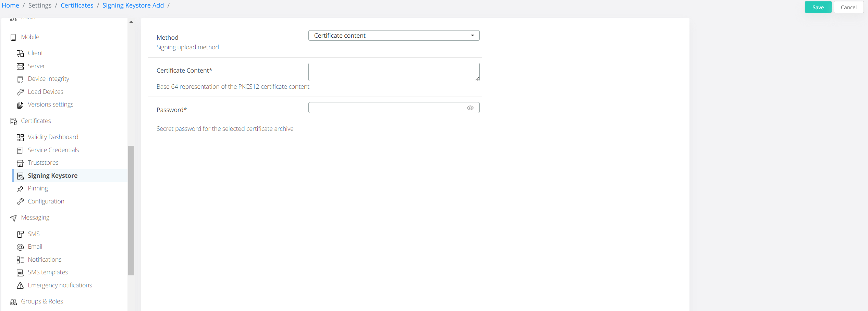Viewport: 868px width, 311px height.
Task: Open Certificates breadcrumb link
Action: tap(77, 5)
